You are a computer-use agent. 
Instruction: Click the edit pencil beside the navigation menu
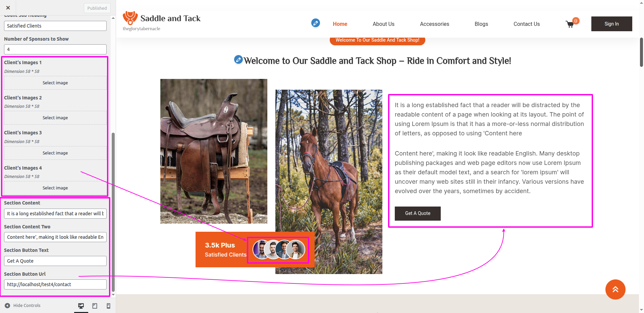[315, 23]
